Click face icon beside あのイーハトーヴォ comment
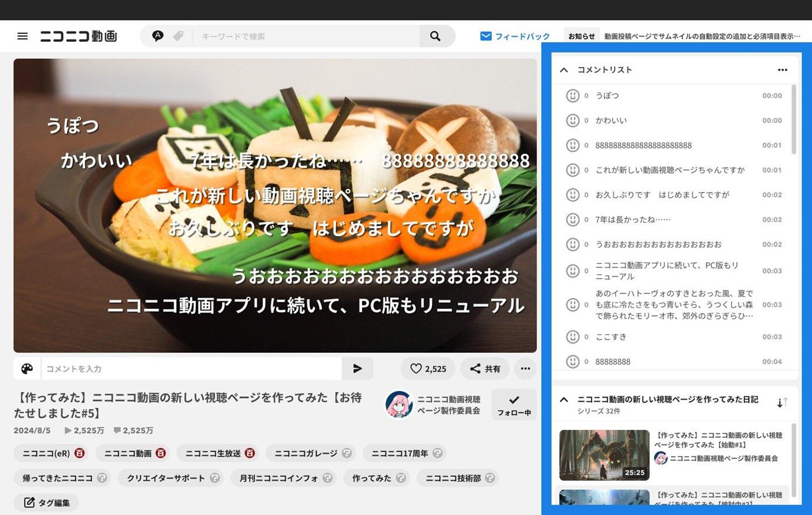Screen dimensions: 812x515 [x=572, y=305]
